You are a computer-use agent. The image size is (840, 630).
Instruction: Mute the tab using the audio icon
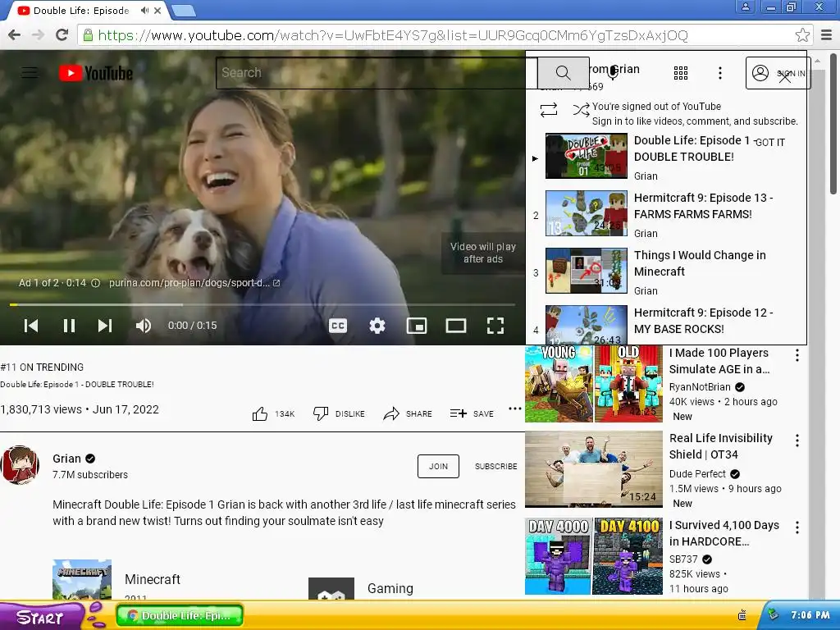coord(144,11)
